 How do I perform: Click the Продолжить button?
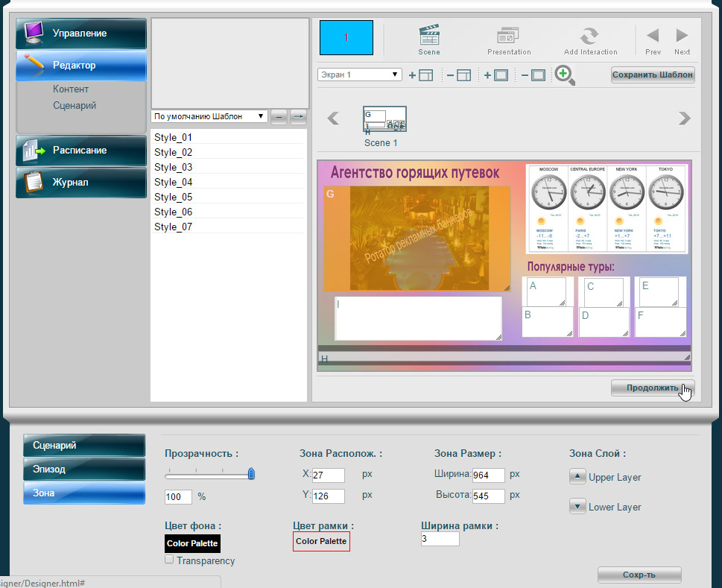[x=652, y=388]
